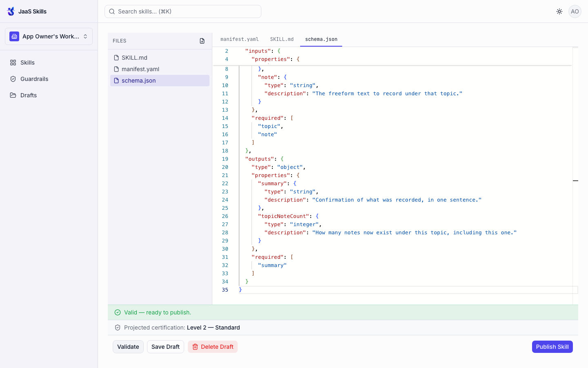Image resolution: width=588 pixels, height=368 pixels.
Task: Select SKILL.md in the files list
Action: coord(160,58)
